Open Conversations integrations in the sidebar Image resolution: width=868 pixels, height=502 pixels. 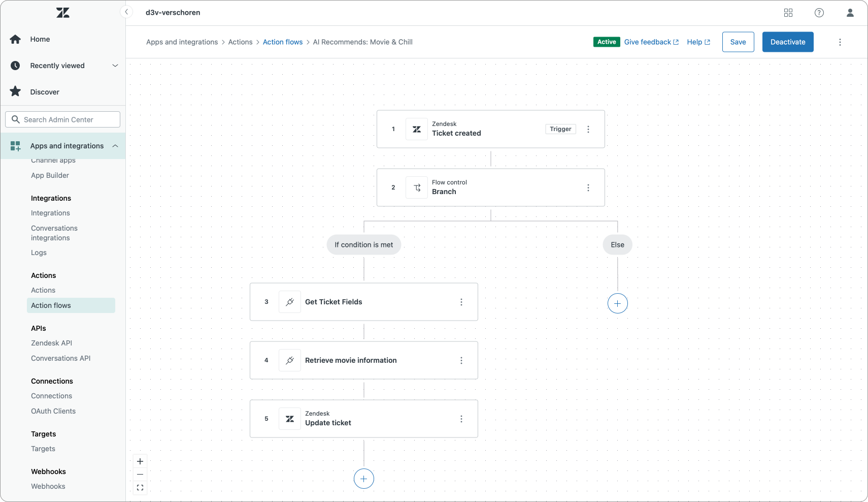(x=54, y=233)
